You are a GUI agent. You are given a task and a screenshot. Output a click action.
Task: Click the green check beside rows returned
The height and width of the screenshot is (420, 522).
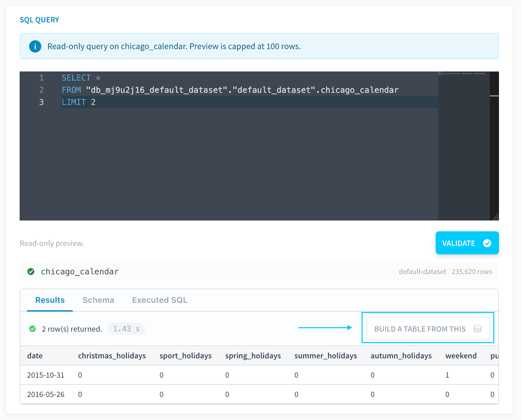click(32, 329)
